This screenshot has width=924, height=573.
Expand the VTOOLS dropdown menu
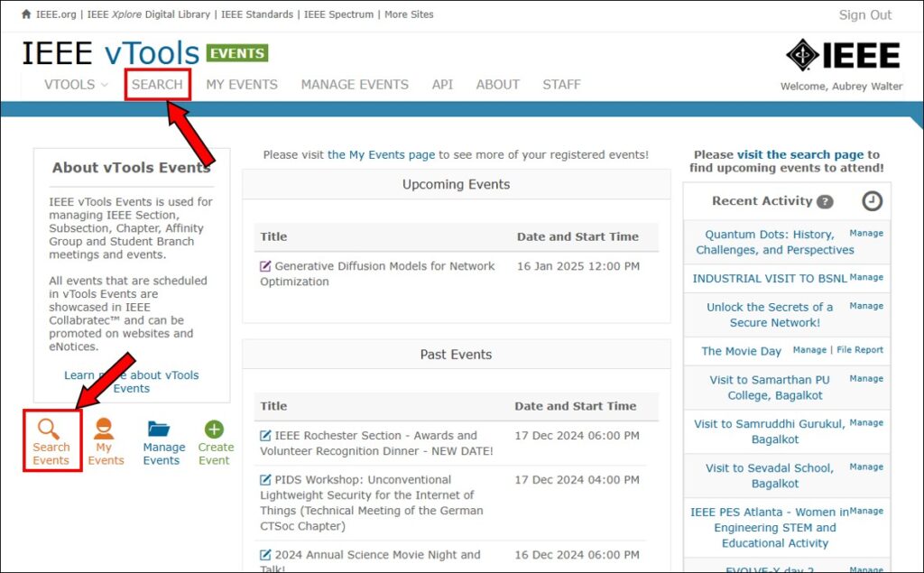[x=76, y=84]
